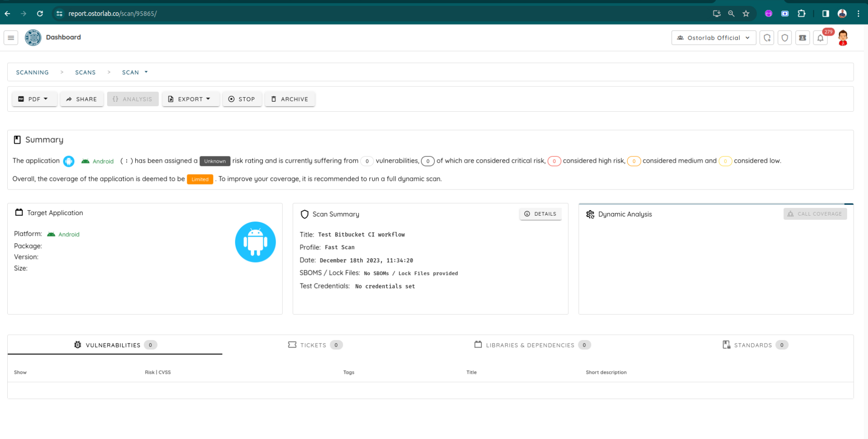This screenshot has width=868, height=439.
Task: Open scan summary Details button
Action: (x=540, y=214)
